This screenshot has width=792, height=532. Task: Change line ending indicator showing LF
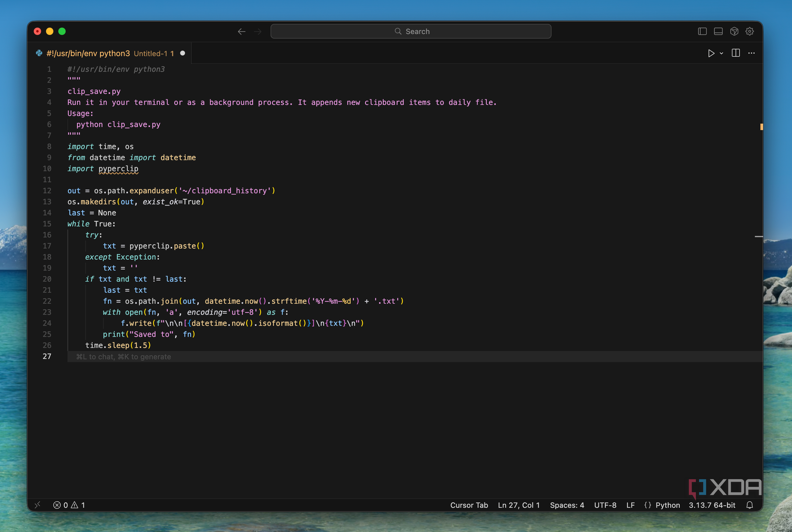click(x=630, y=505)
